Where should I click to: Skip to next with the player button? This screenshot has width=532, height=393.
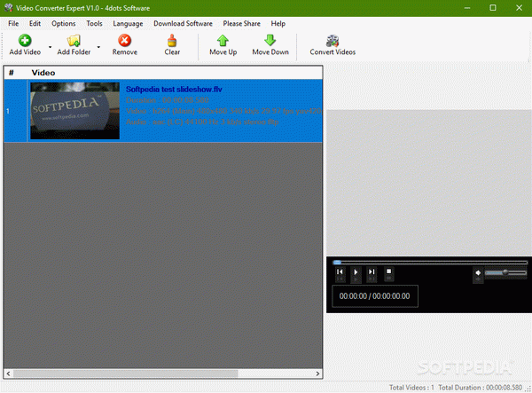pos(372,271)
